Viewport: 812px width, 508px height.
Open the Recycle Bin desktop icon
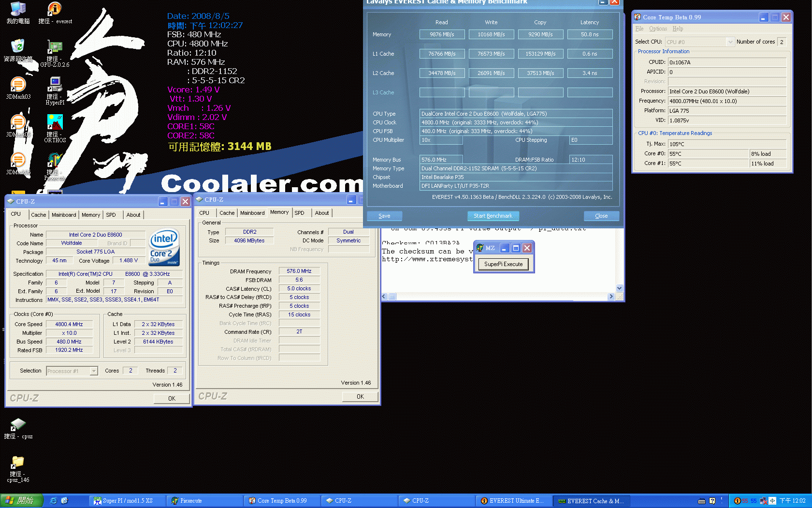click(x=18, y=50)
